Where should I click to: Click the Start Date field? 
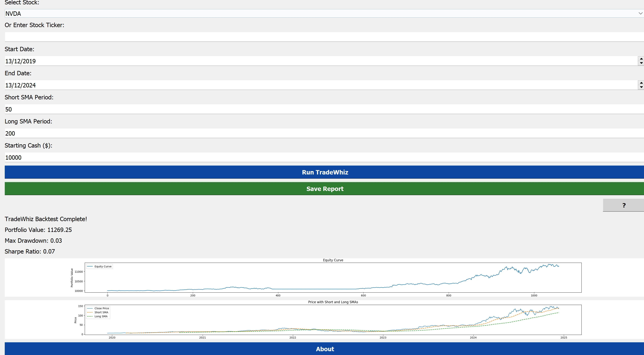click(320, 61)
